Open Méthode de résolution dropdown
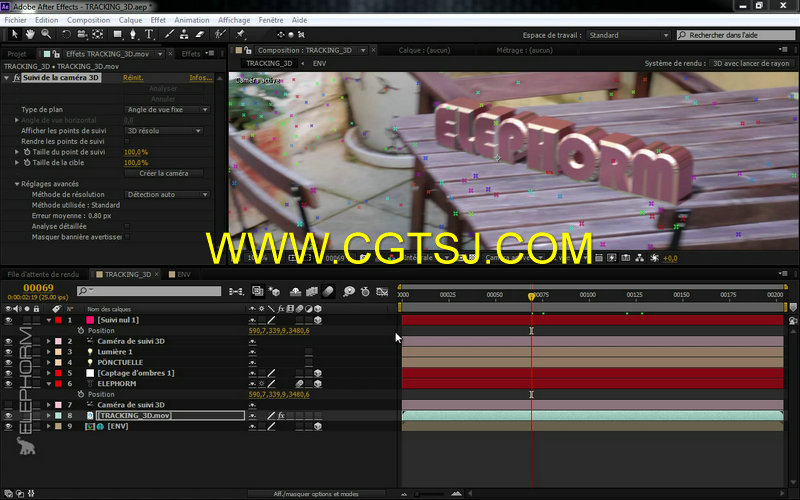This screenshot has height=500, width=800. click(167, 194)
